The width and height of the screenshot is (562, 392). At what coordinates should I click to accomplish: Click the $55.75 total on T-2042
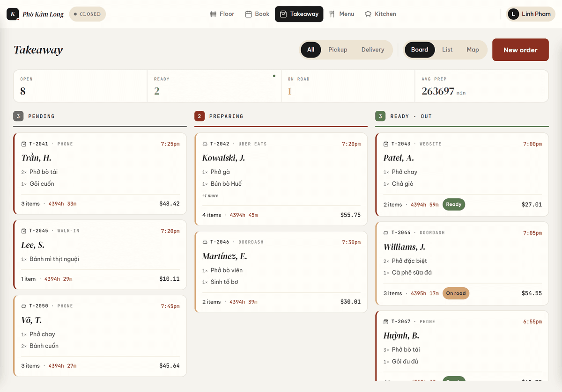[350, 215]
